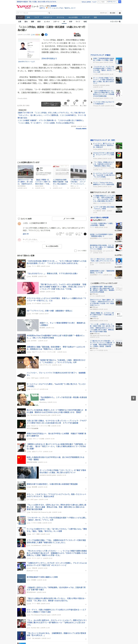The image size is (138, 644).
Task: Open キヤノン アナログコンセプトカメラ article
Action: [x=56, y=495]
